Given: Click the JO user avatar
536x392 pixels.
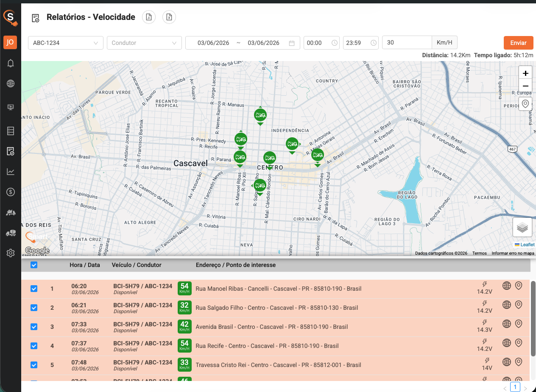Looking at the screenshot, I should [x=10, y=42].
